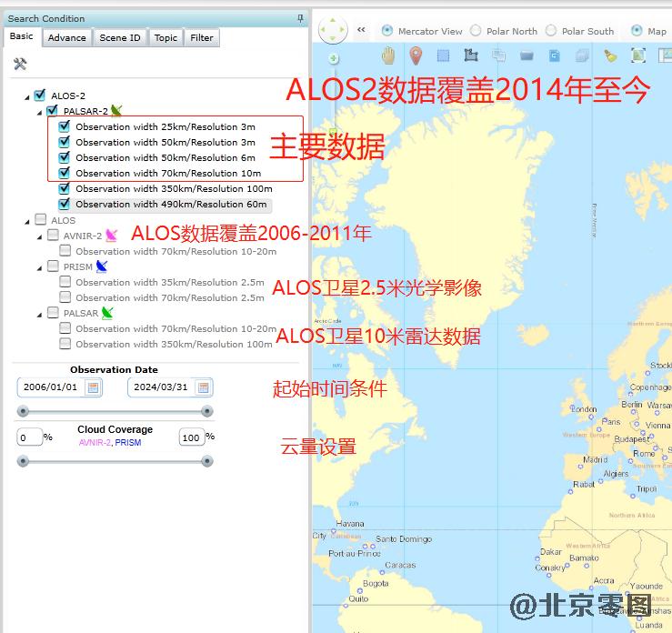Image resolution: width=672 pixels, height=633 pixels.
Task: Pin the Search Condition panel
Action: click(301, 18)
